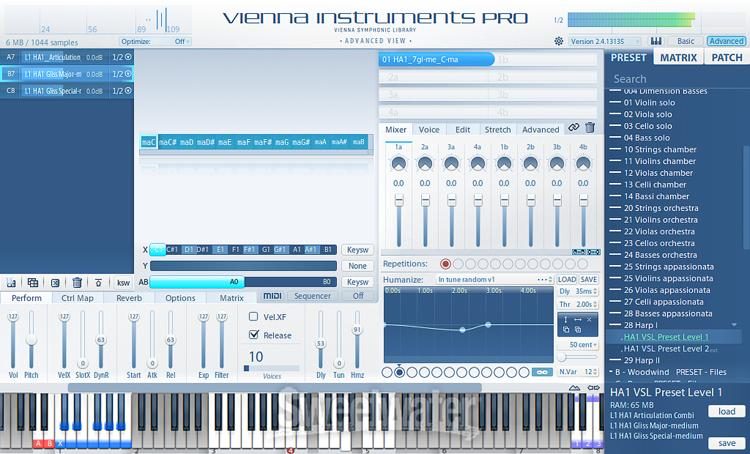
Task: Click the ksw button
Action: point(123,283)
